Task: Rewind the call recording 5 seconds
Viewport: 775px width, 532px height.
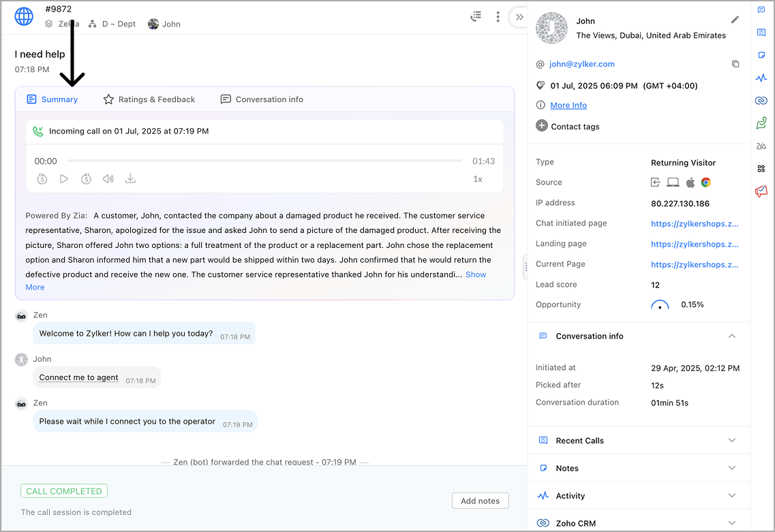Action: pyautogui.click(x=42, y=179)
